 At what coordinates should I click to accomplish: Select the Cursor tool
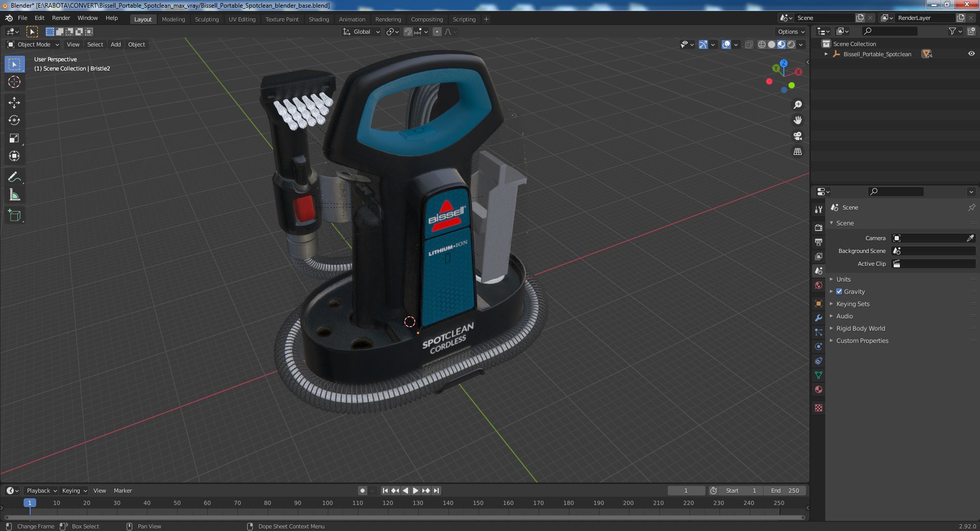pyautogui.click(x=14, y=82)
